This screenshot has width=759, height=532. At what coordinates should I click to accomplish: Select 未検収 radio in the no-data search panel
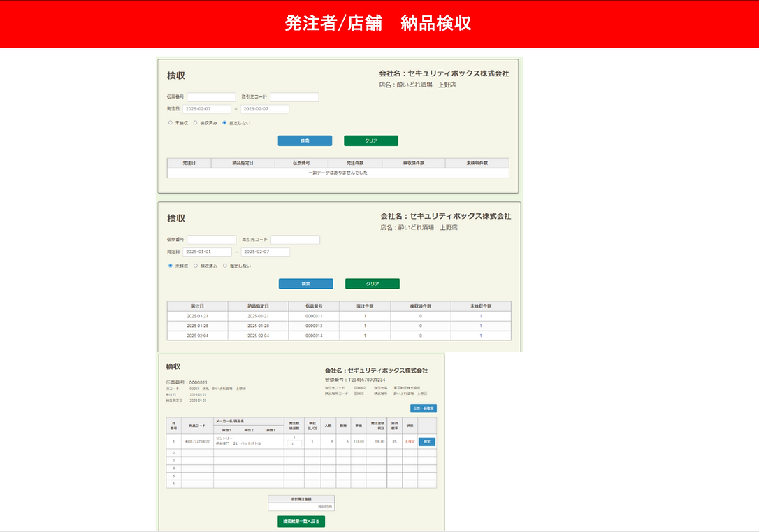[171, 123]
